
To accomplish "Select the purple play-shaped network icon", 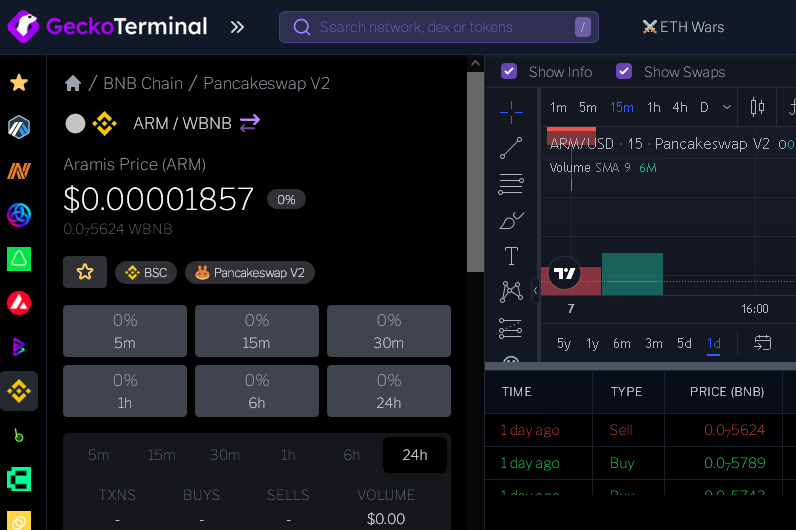I will click(19, 347).
